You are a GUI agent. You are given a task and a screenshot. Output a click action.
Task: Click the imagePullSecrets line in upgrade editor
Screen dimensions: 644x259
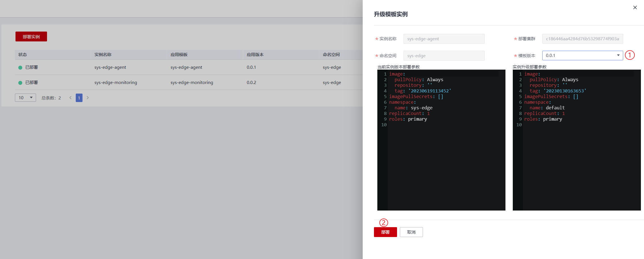coord(551,96)
